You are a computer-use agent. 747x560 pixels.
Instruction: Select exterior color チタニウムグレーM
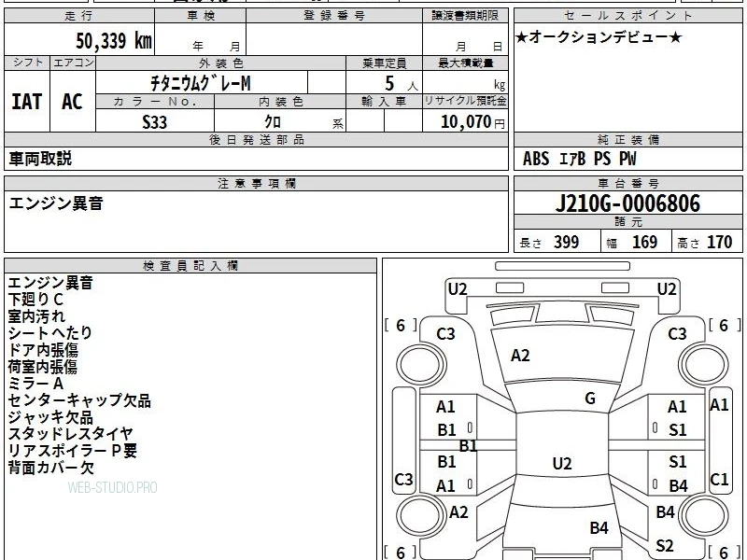(x=201, y=83)
